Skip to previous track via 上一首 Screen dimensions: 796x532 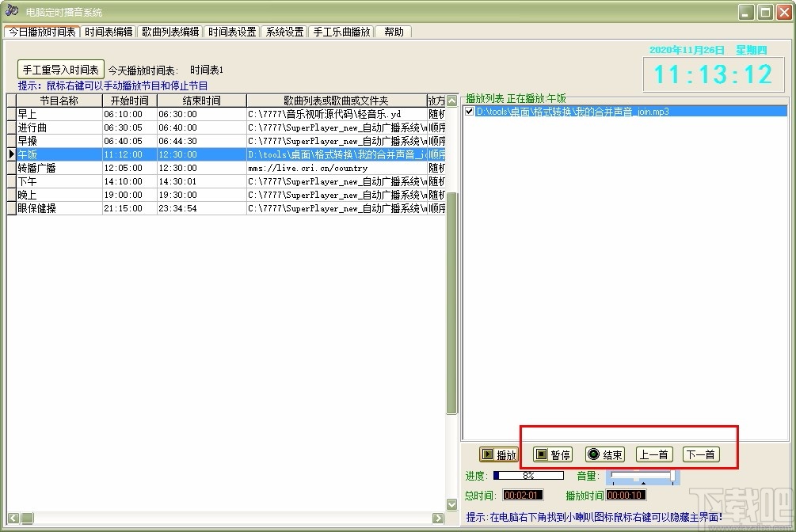(x=653, y=454)
